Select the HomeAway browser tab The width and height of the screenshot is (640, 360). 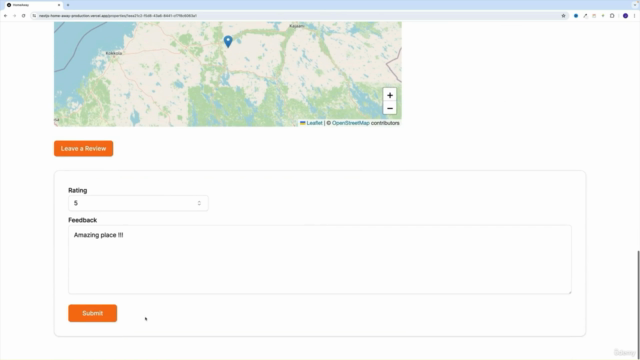pyautogui.click(x=33, y=5)
